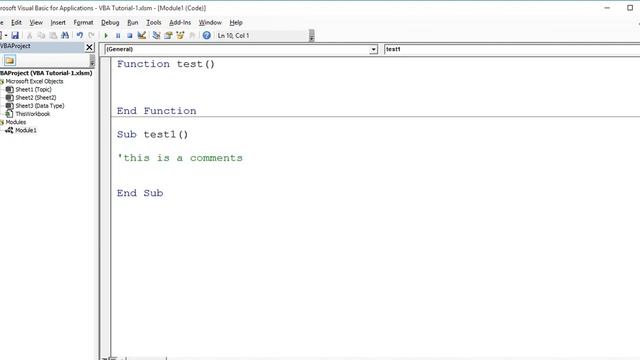The height and width of the screenshot is (360, 640).
Task: Click the Cut scissors icon
Action: tap(29, 36)
